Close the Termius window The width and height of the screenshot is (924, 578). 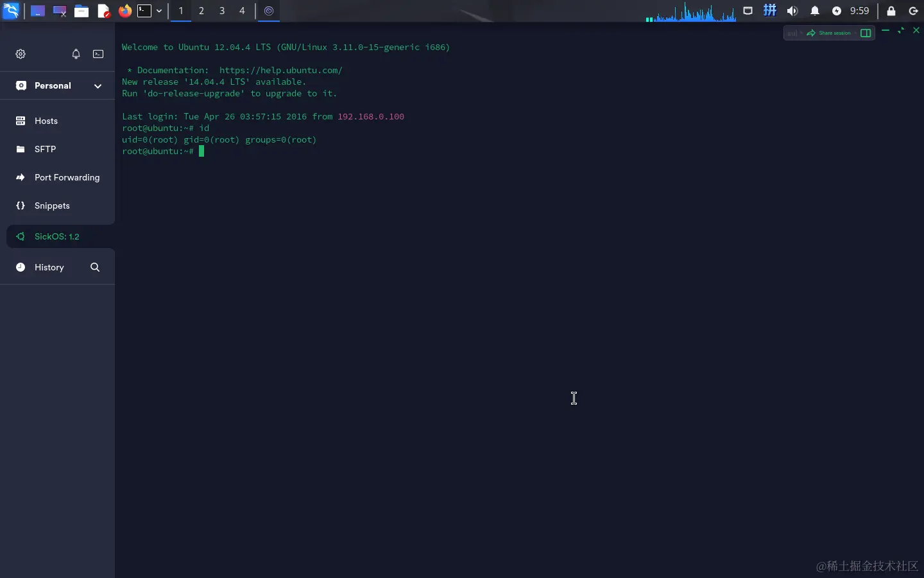coord(916,30)
